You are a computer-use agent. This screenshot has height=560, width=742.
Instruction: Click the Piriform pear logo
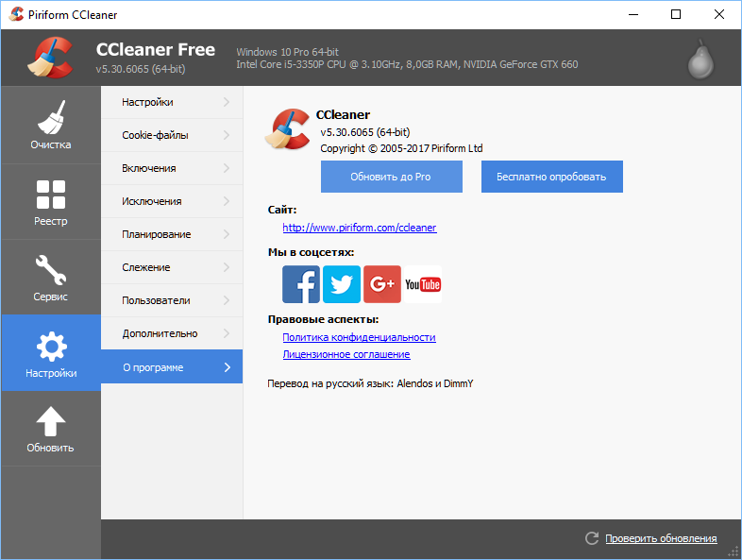[x=698, y=59]
